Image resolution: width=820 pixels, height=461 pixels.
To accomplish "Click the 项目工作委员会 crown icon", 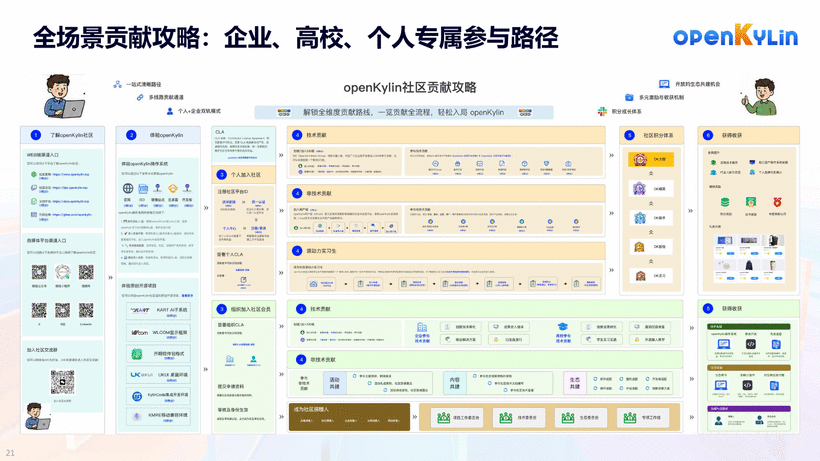I will (444, 417).
